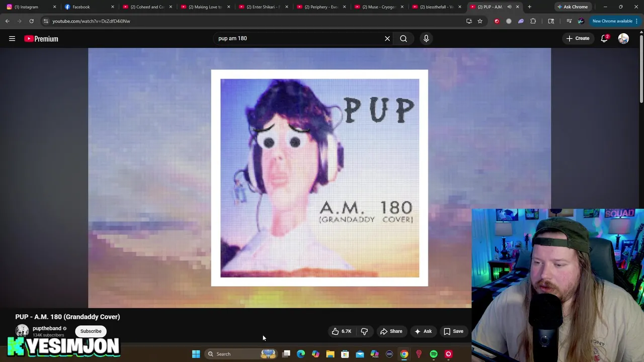The image size is (644, 362).
Task: Open Task View on the taskbar
Action: 286,354
